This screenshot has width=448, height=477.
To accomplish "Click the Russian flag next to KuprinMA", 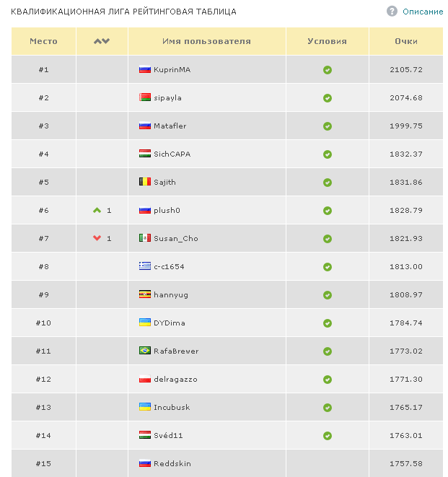I will (x=144, y=69).
